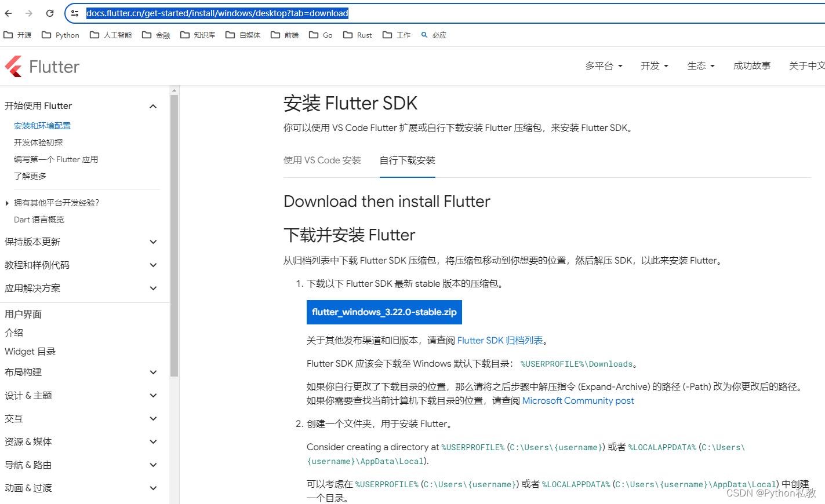Open 安装和环境配置 in the sidebar
Viewport: 825px width, 504px height.
pyautogui.click(x=42, y=126)
